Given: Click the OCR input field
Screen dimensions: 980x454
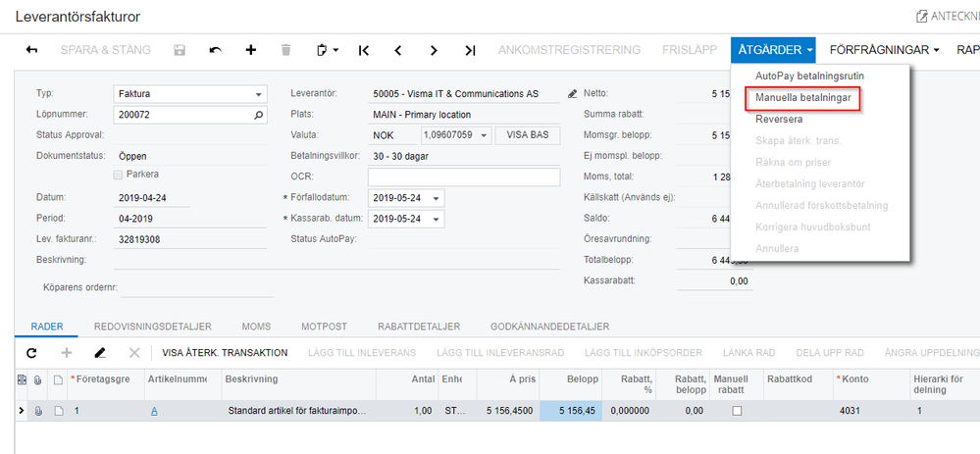Looking at the screenshot, I should [464, 177].
